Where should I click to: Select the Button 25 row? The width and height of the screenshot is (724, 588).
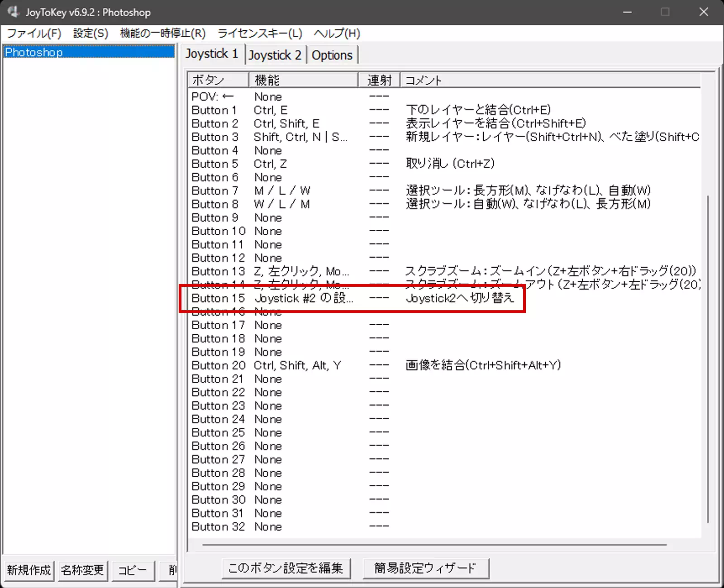(x=445, y=433)
